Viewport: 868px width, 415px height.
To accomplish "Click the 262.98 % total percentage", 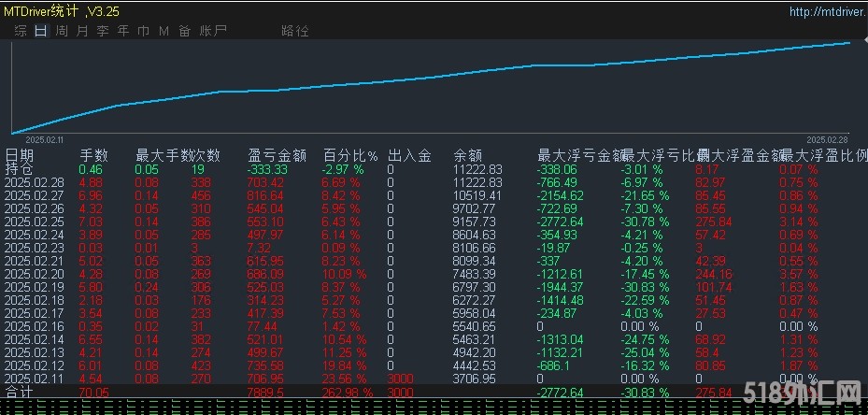I will coord(348,393).
